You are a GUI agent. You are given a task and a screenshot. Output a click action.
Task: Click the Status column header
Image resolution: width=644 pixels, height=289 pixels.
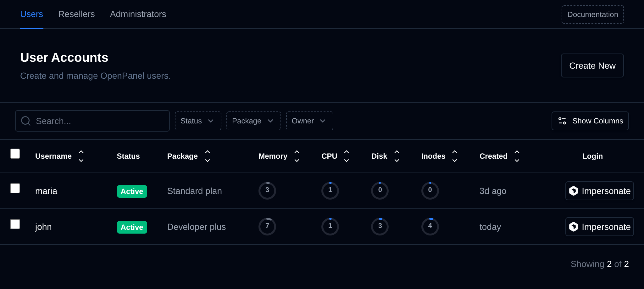tap(128, 156)
